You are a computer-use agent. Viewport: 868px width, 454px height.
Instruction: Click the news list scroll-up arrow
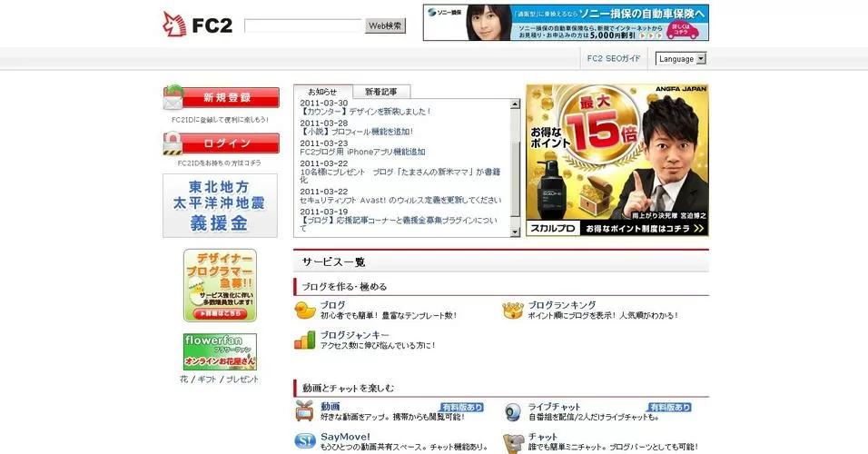[515, 104]
